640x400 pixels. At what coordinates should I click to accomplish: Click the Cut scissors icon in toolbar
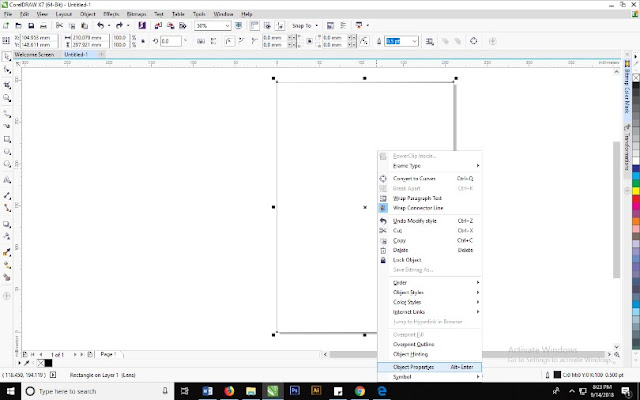coord(60,26)
